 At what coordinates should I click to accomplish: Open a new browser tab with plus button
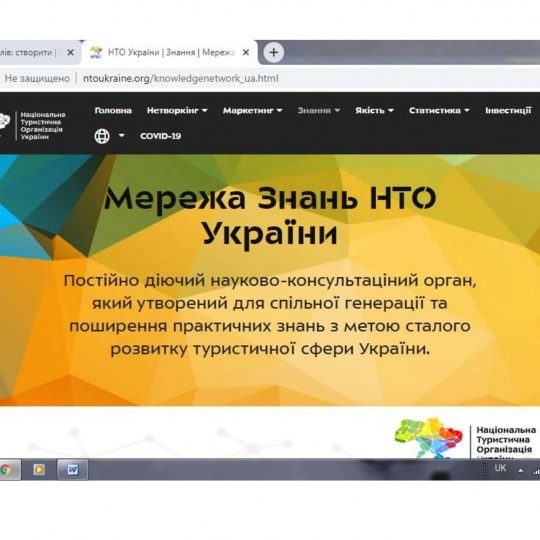[x=274, y=52]
